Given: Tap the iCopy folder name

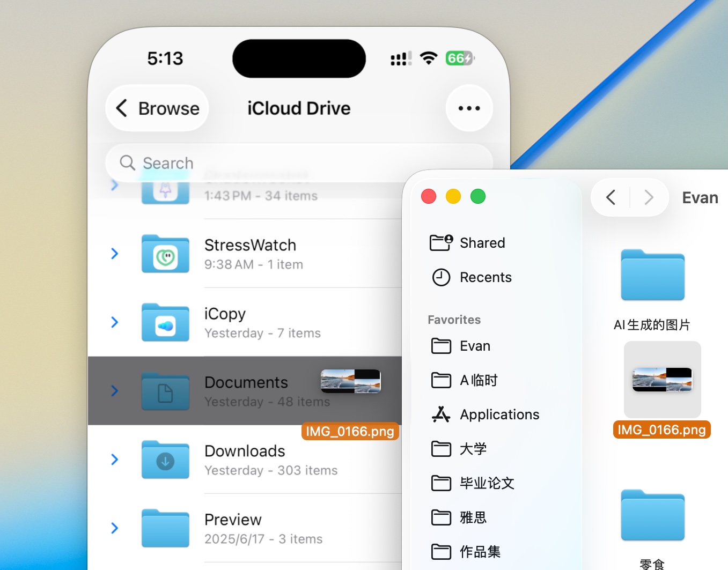Looking at the screenshot, I should 225,314.
